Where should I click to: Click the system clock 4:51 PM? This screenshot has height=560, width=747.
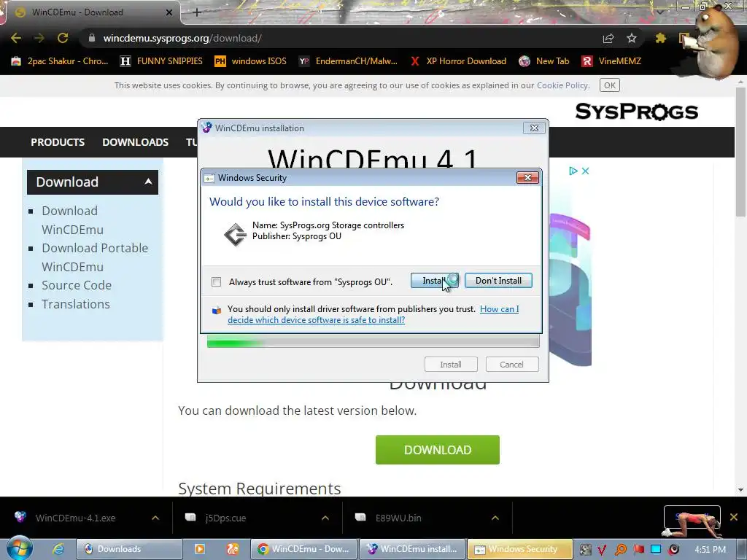(710, 550)
